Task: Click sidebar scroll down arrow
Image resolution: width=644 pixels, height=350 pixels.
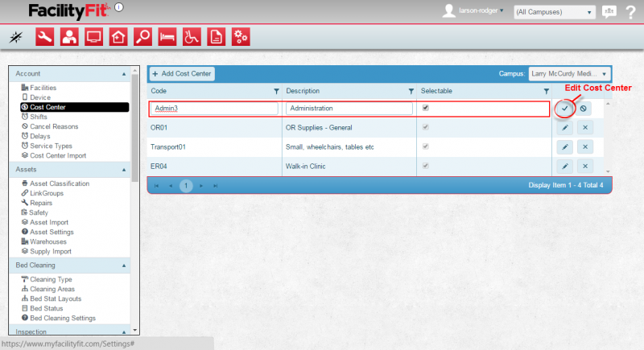Action: pos(134,331)
